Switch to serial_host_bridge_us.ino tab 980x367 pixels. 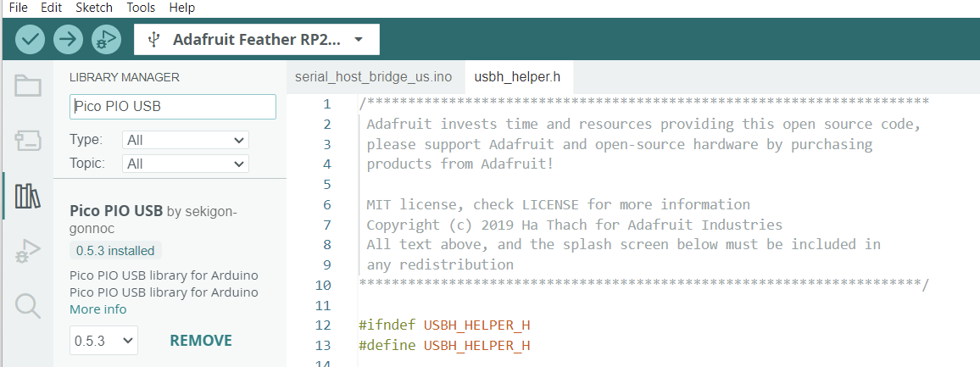click(373, 77)
